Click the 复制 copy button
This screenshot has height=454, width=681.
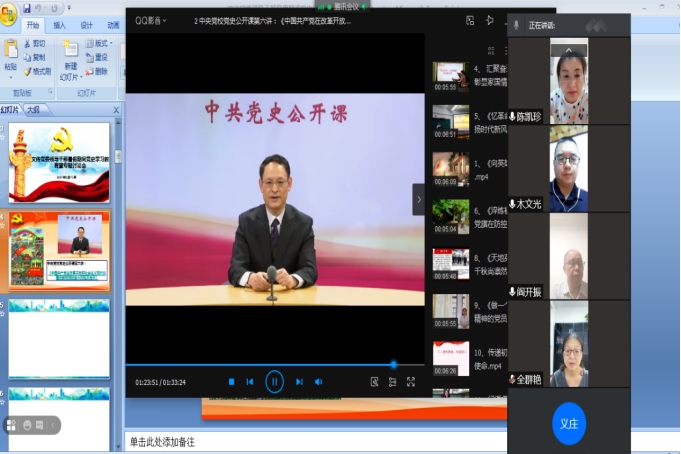(38, 57)
